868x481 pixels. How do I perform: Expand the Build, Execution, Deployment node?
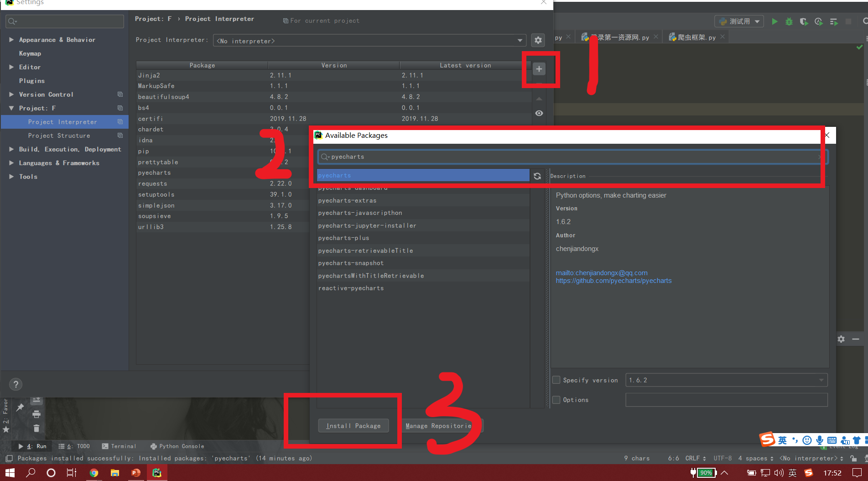pos(11,149)
